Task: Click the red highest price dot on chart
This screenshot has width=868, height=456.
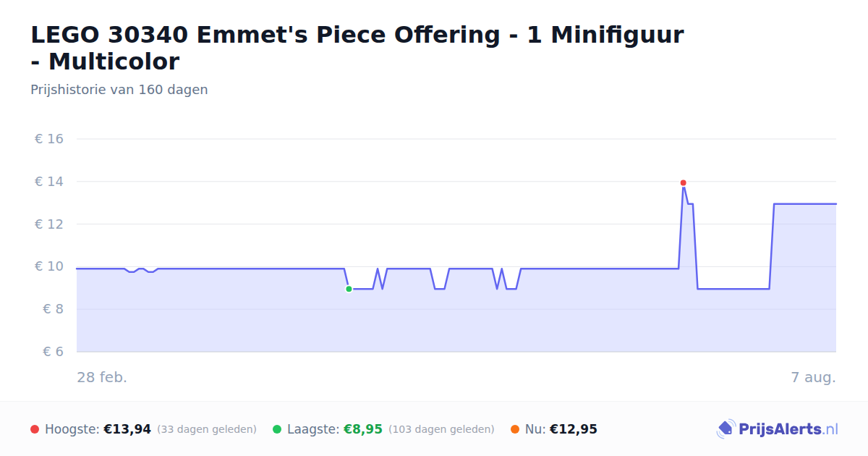Action: click(683, 183)
